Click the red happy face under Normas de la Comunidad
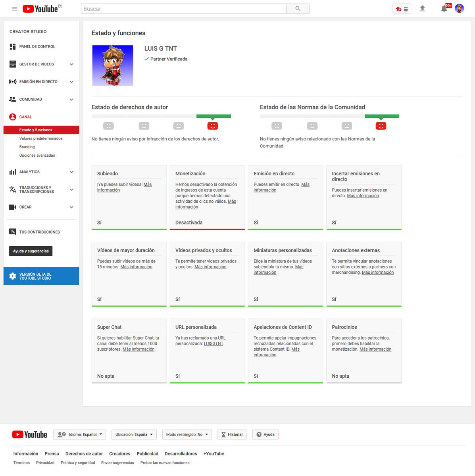The width and height of the screenshot is (475, 476). pos(381,126)
